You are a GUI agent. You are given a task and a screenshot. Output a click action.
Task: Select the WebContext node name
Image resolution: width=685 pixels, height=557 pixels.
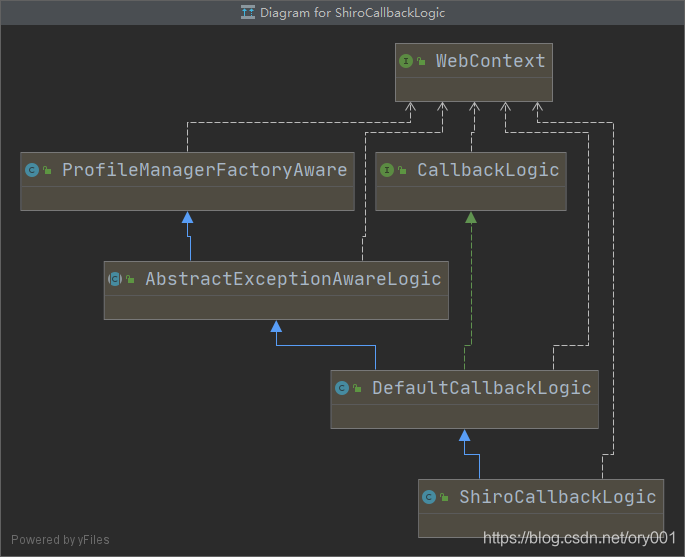(490, 61)
